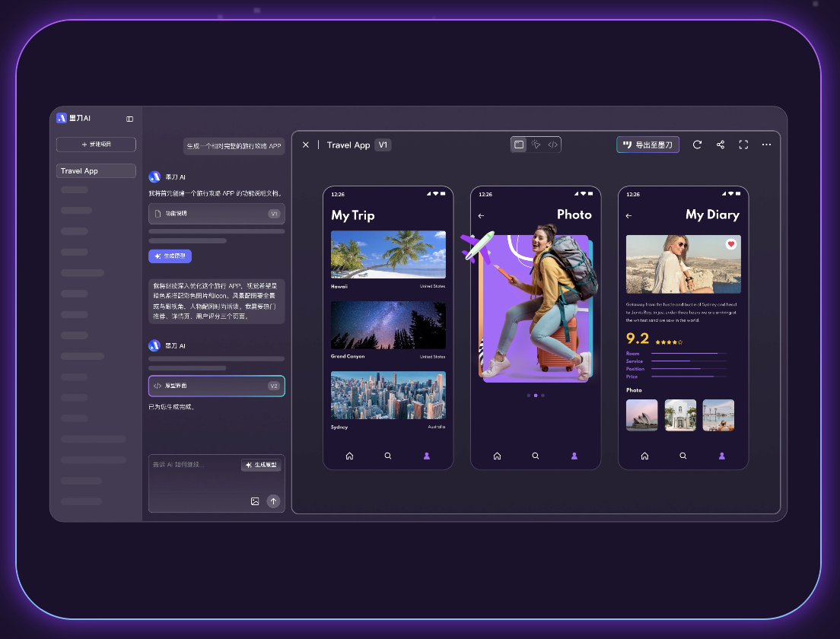The image size is (840, 639).
Task: Click search icon in My Trip screen
Action: (x=388, y=456)
